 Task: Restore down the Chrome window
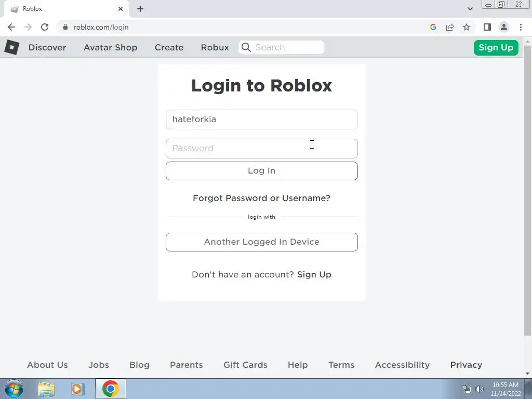[x=501, y=5]
